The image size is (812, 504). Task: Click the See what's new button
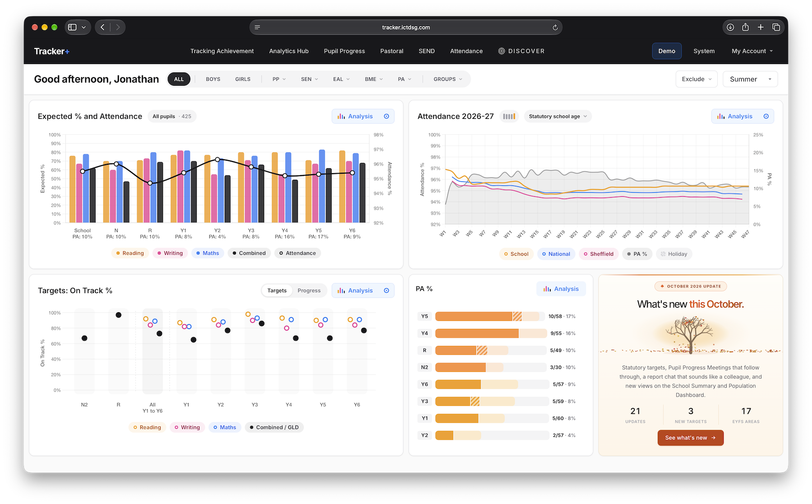690,438
